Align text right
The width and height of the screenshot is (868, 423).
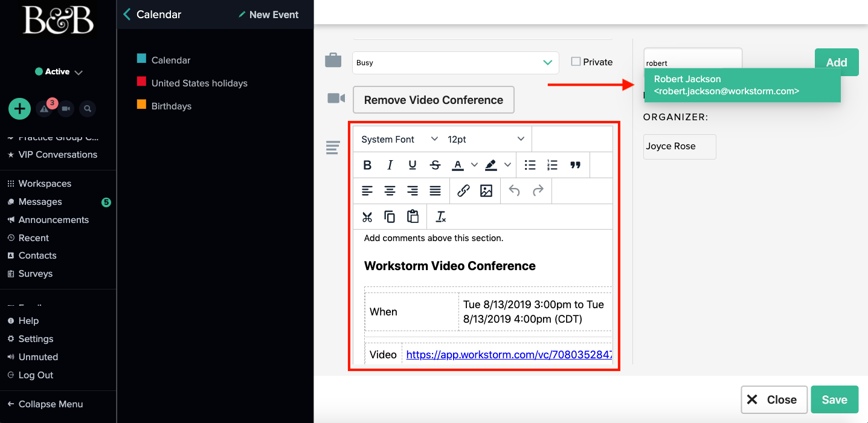pos(413,191)
